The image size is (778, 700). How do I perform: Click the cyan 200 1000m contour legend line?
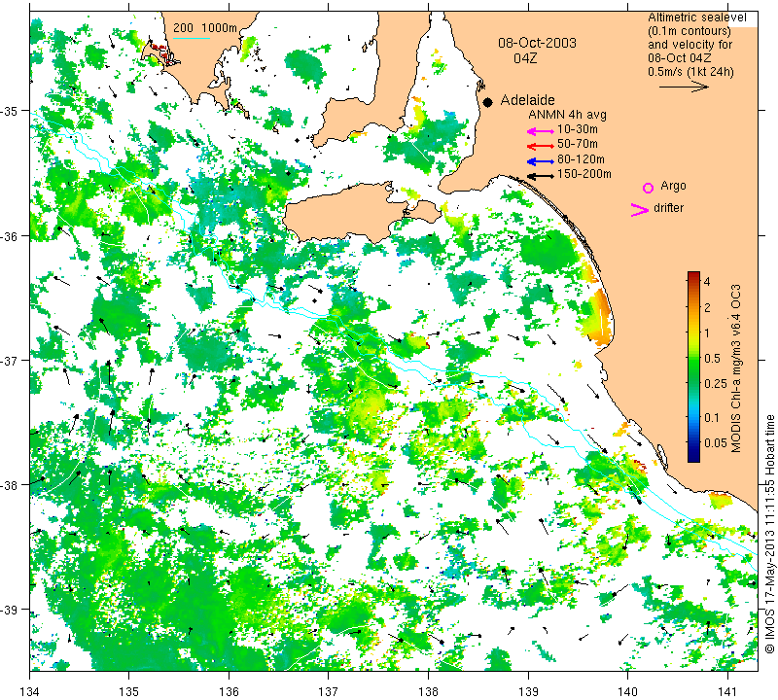click(x=192, y=38)
